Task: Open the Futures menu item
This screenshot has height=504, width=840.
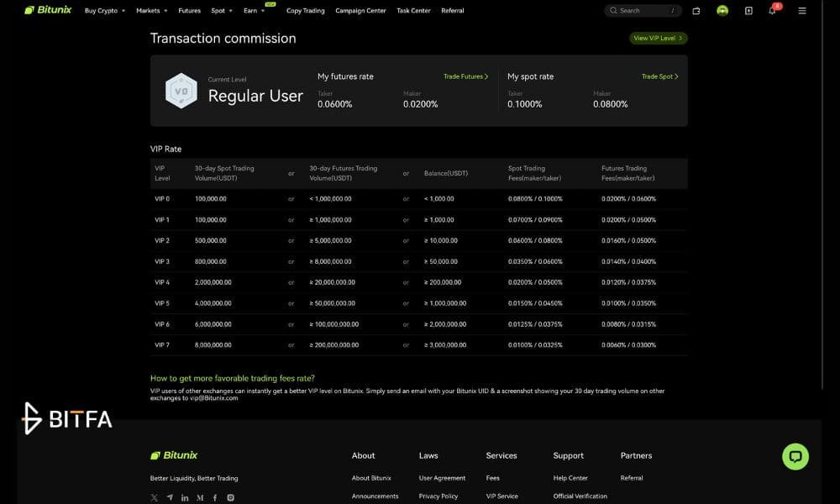Action: 189,11
